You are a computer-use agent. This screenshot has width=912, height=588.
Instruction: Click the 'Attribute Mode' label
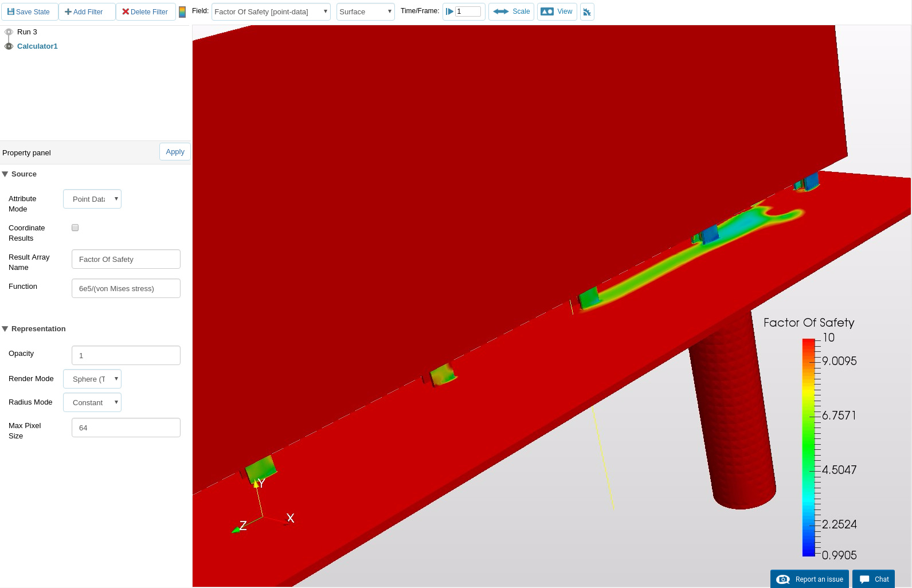(22, 204)
